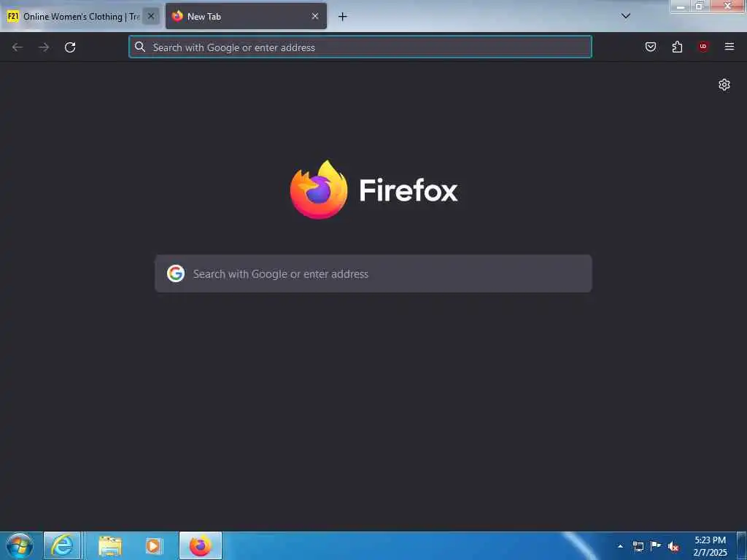Open the Windows Start menu

pyautogui.click(x=20, y=545)
